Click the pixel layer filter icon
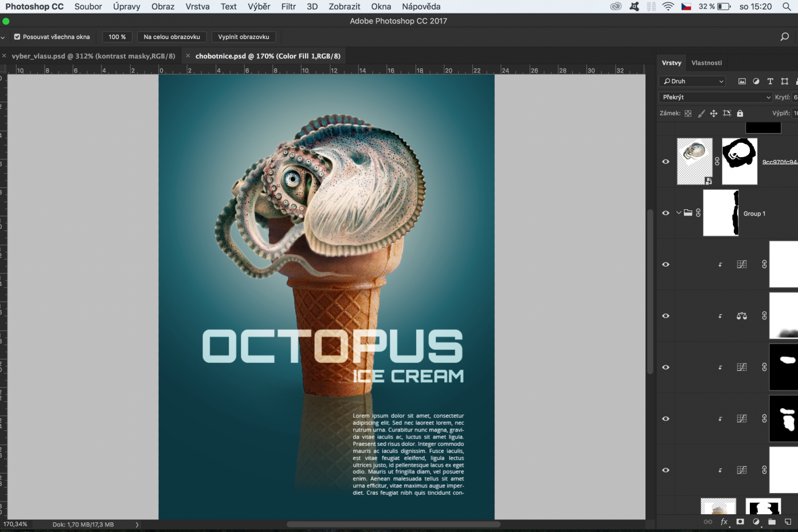 click(742, 81)
